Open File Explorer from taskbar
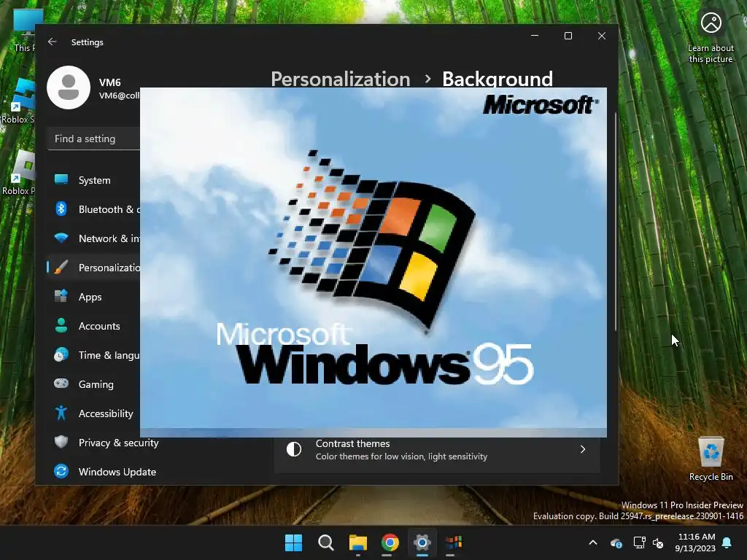 357,542
